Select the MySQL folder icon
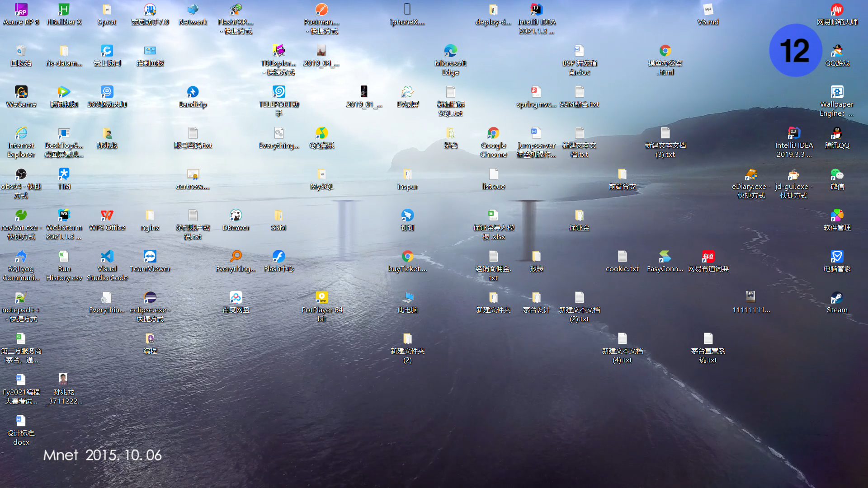The width and height of the screenshot is (868, 488). click(x=321, y=179)
